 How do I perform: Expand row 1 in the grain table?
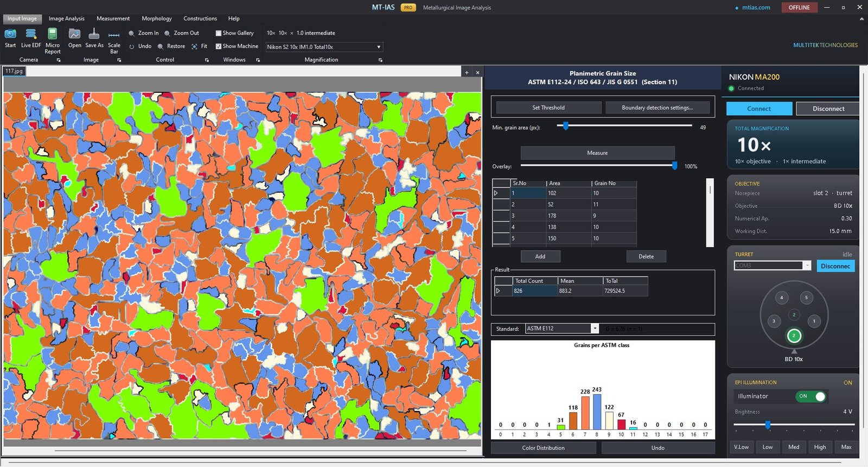tap(496, 193)
